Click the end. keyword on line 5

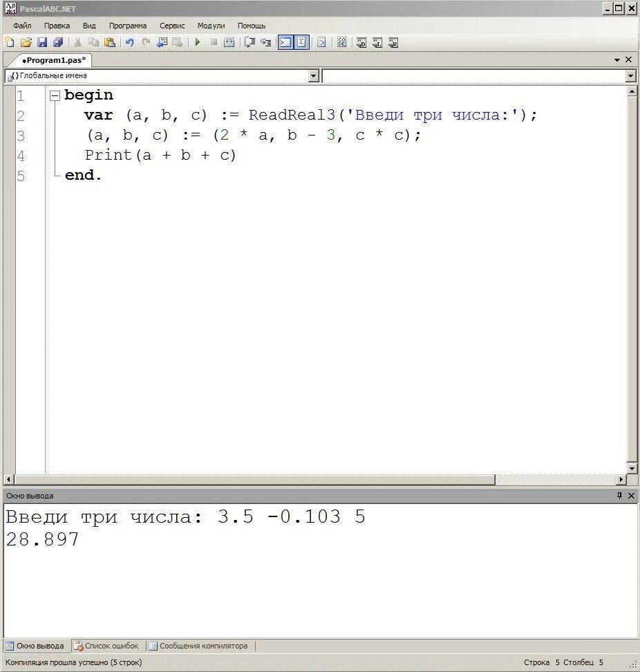[x=83, y=175]
